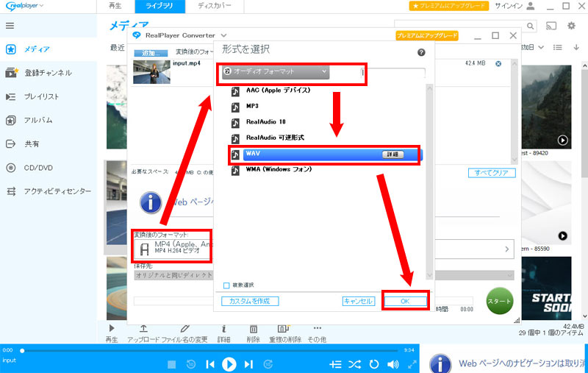Image resolution: width=588 pixels, height=373 pixels.
Task: Skip to the next track
Action: [248, 363]
